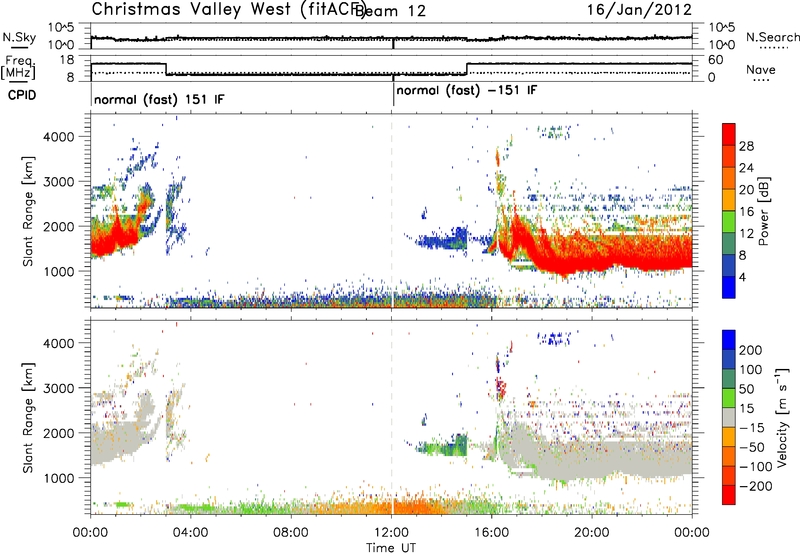Viewport: 800px width, 554px height.
Task: Click the 'Freq. [MHz]' axis label
Action: click(x=18, y=68)
